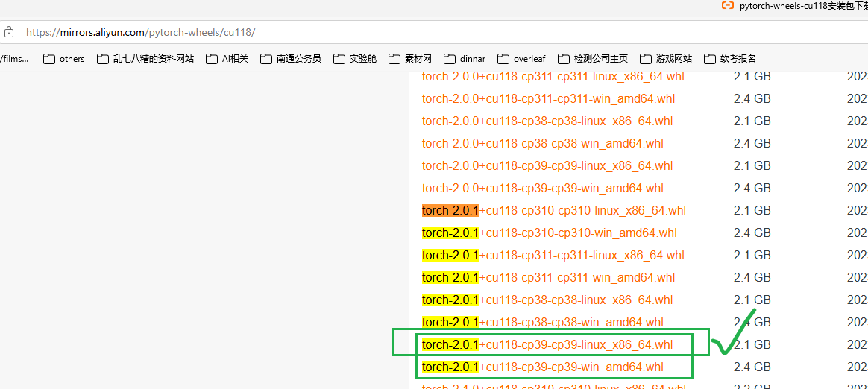
Task: Open the 南通公务员 bookmark folder
Action: [291, 59]
